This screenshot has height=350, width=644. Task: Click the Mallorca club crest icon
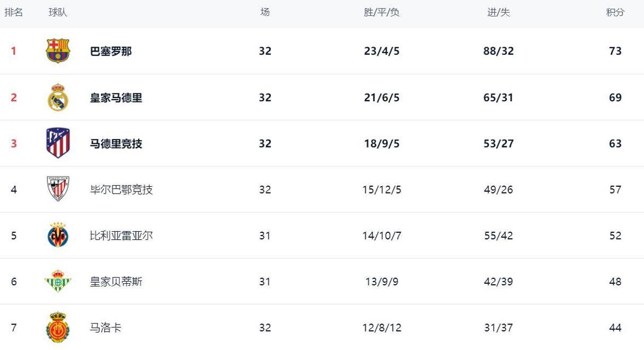tap(58, 327)
